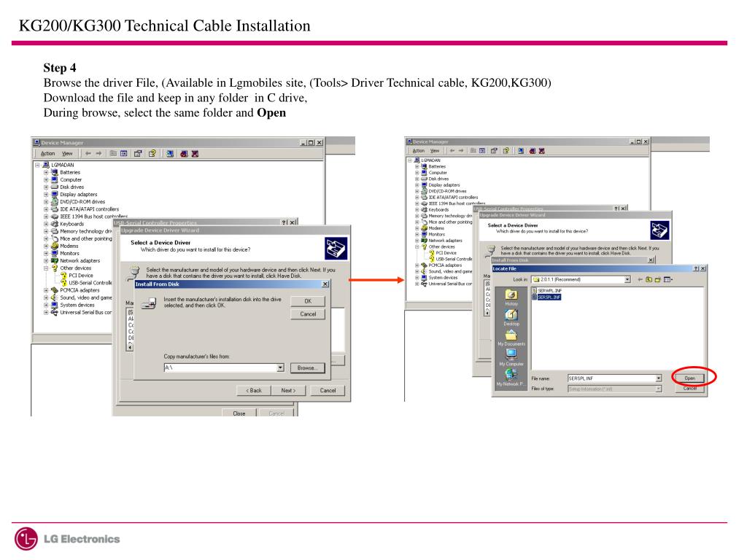Open the Look in folder dropdown
The image size is (747, 560).
627,279
